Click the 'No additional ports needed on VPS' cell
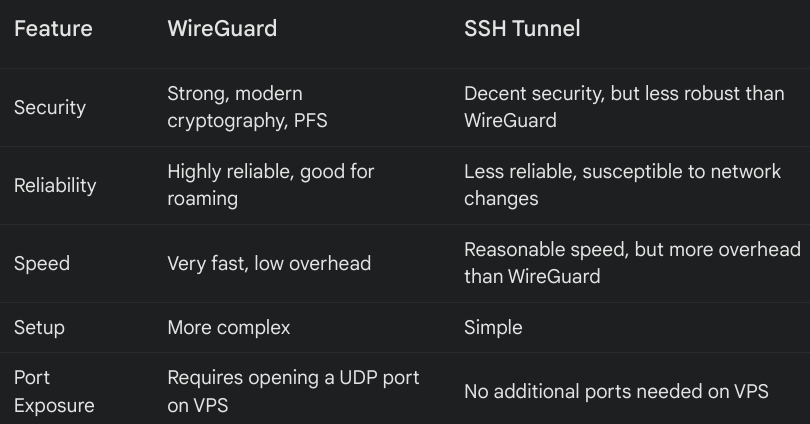The image size is (810, 424). pos(616,391)
